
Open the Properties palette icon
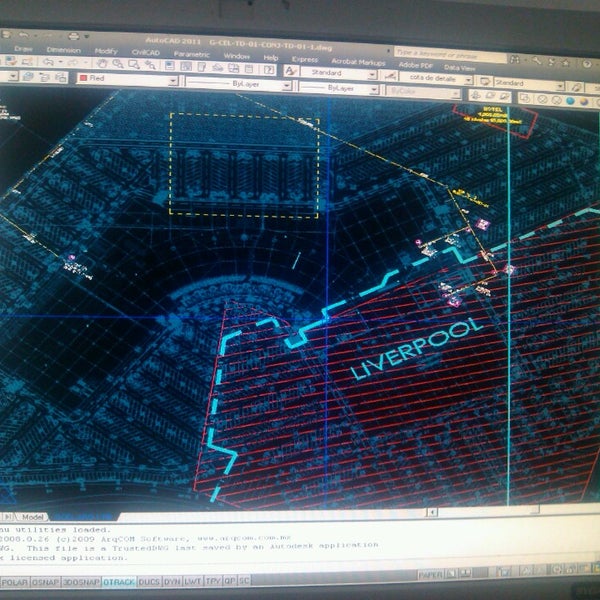(170, 66)
